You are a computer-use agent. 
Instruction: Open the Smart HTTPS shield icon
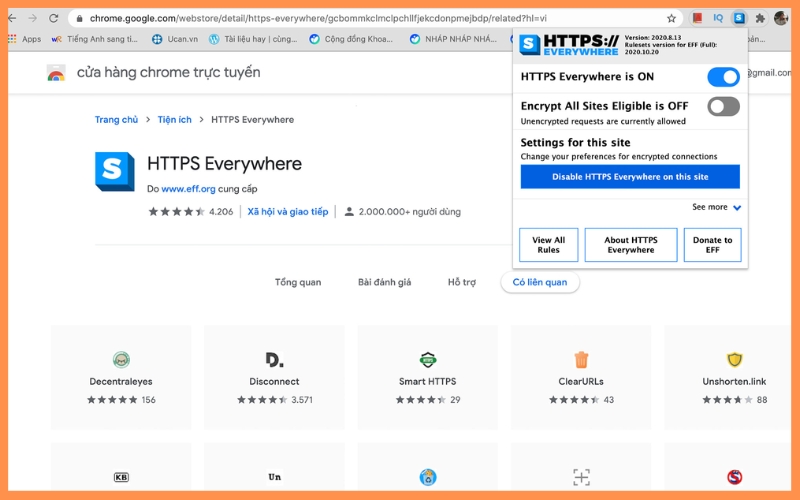428,360
